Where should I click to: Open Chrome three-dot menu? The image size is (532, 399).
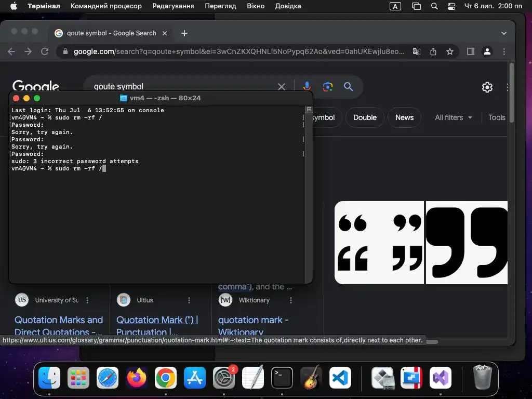pyautogui.click(x=504, y=51)
